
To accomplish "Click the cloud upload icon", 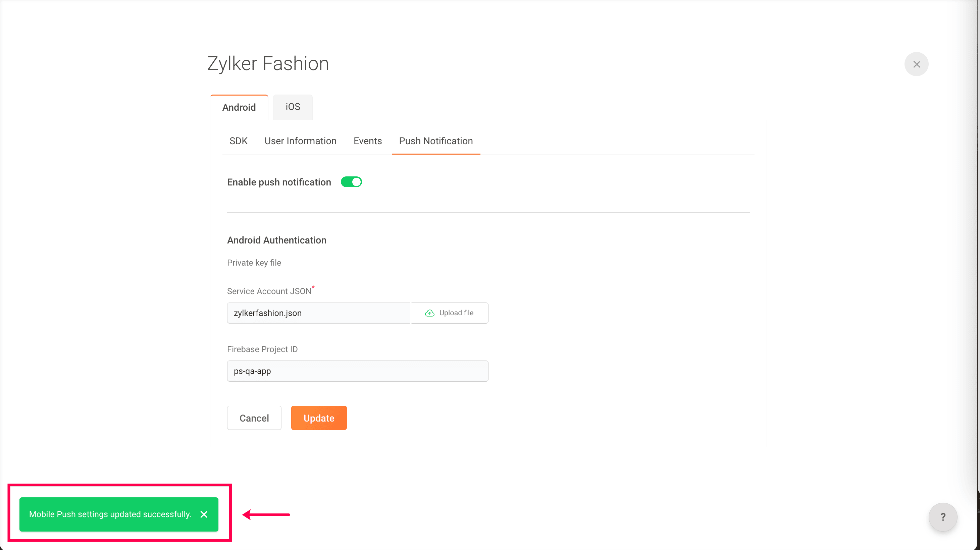I will (x=429, y=313).
